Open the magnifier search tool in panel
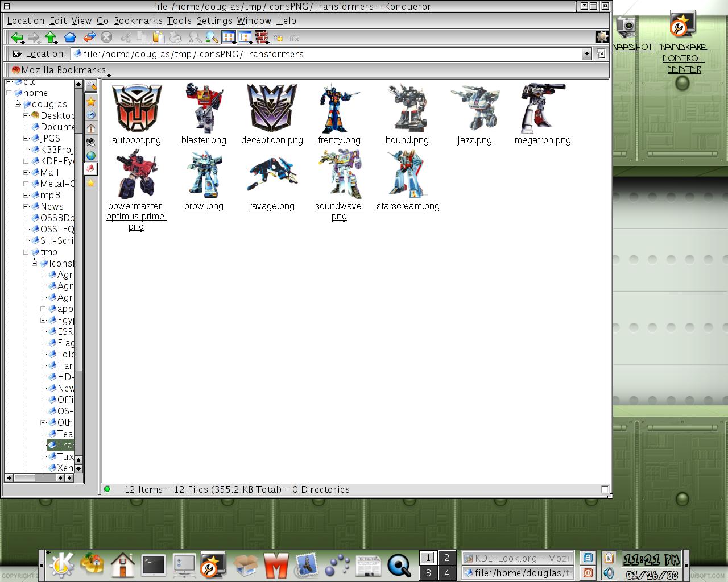 coord(400,566)
